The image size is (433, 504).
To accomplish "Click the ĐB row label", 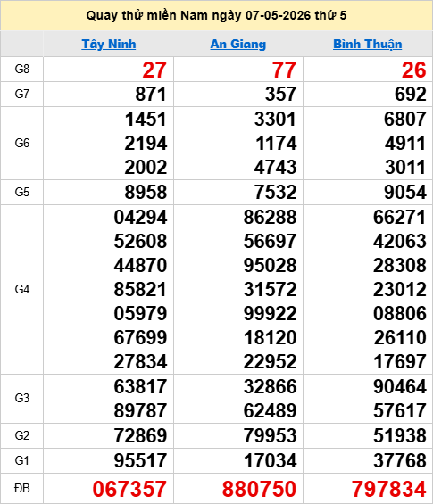I will tap(22, 488).
